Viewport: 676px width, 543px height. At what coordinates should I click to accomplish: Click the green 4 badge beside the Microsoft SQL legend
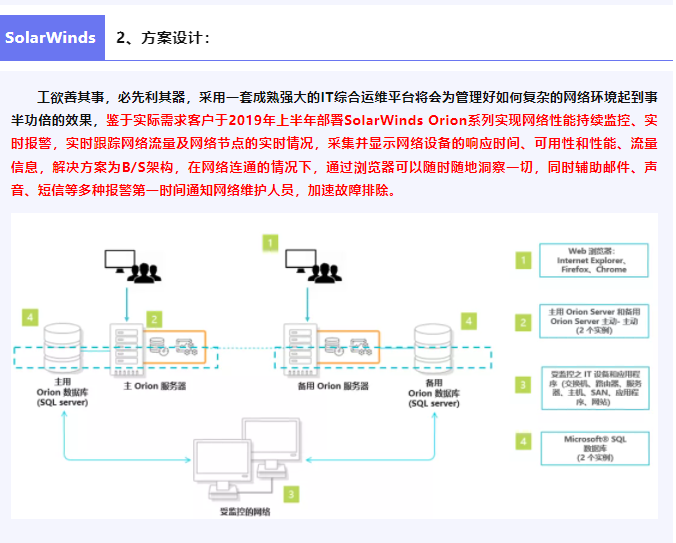(x=523, y=441)
